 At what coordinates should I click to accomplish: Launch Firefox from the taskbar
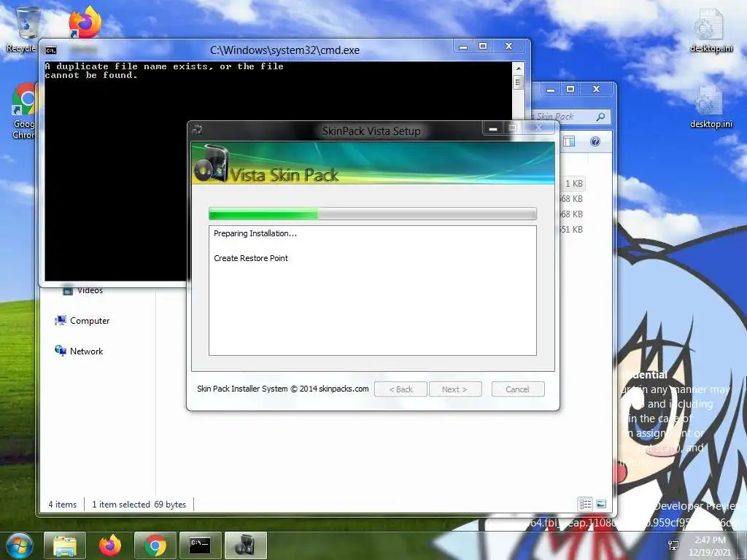pos(110,545)
